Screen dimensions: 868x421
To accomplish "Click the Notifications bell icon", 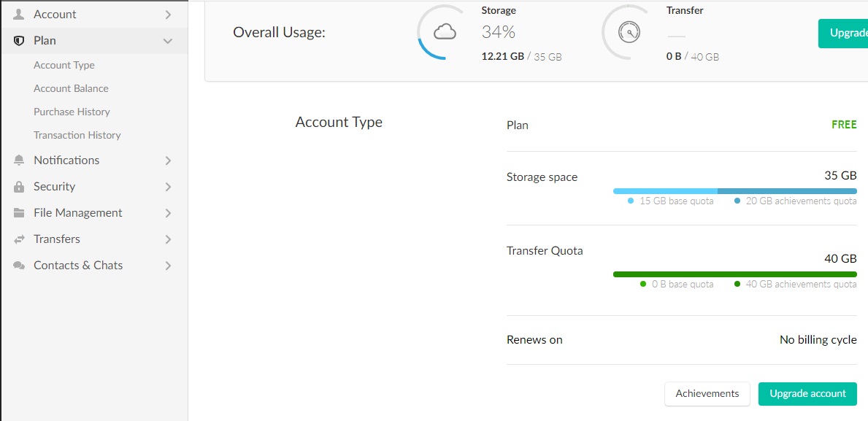I will (x=19, y=161).
